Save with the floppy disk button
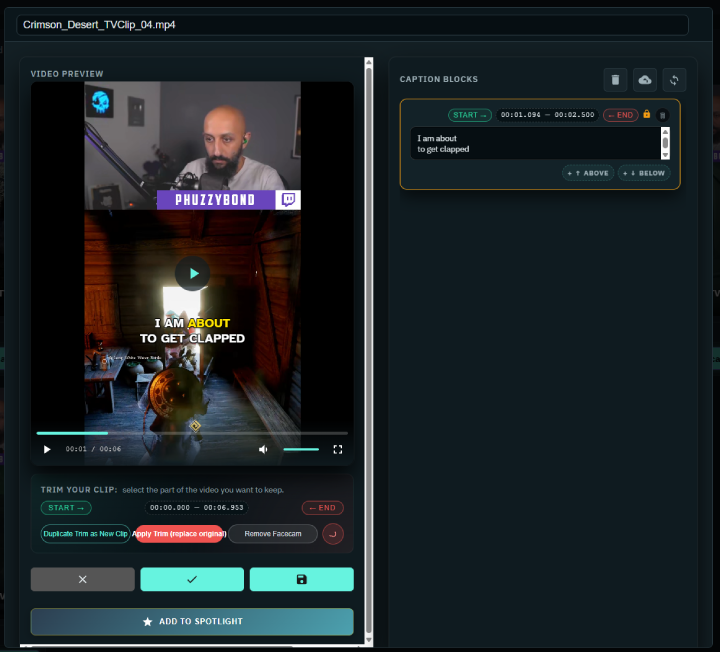 point(302,579)
